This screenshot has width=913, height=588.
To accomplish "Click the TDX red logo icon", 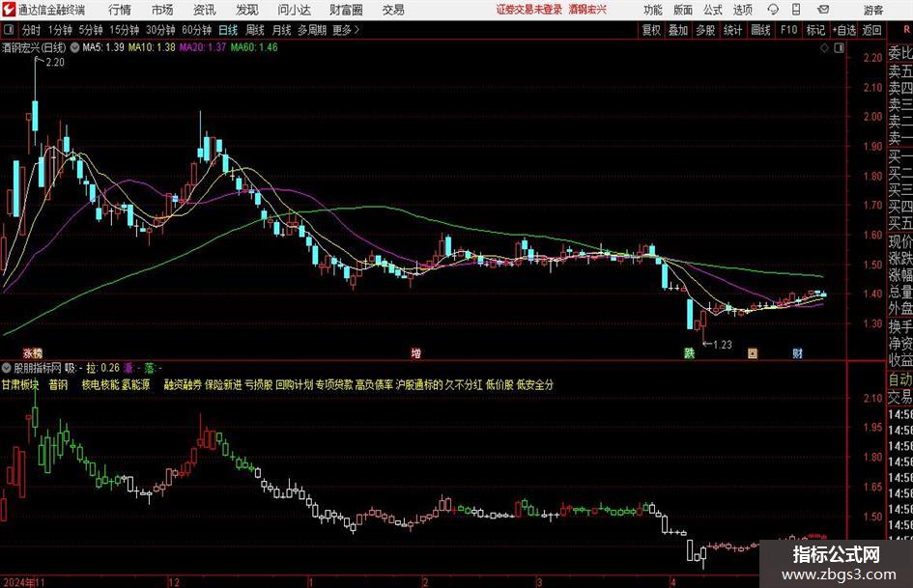I will (x=9, y=10).
